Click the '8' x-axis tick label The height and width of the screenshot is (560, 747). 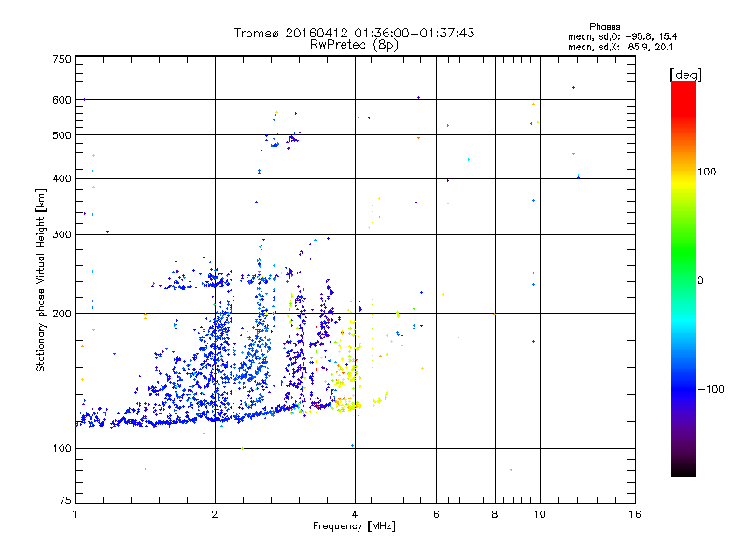[x=495, y=514]
